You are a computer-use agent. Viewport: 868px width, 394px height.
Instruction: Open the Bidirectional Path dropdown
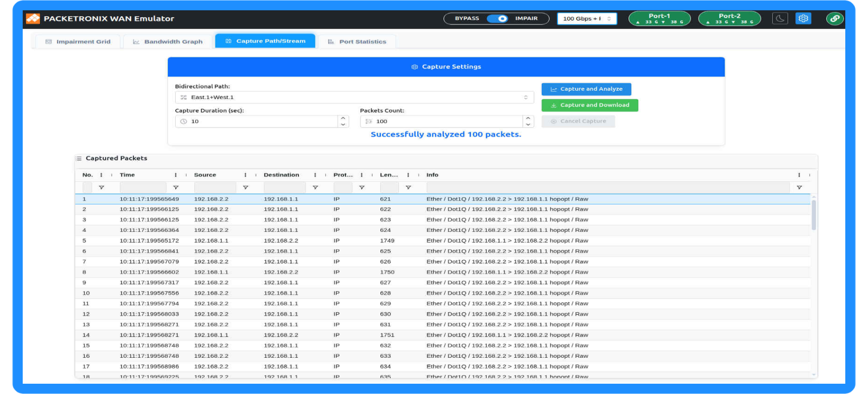coord(354,98)
